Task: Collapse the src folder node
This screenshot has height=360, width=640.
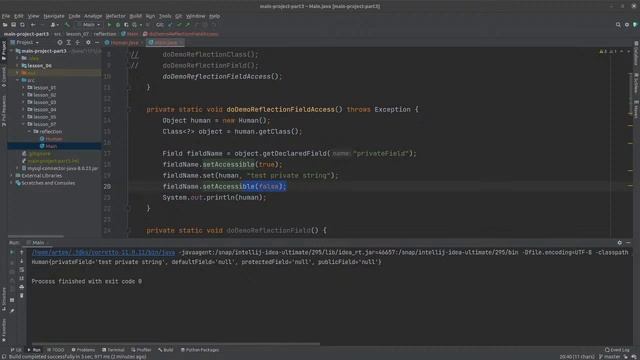Action: (18, 80)
